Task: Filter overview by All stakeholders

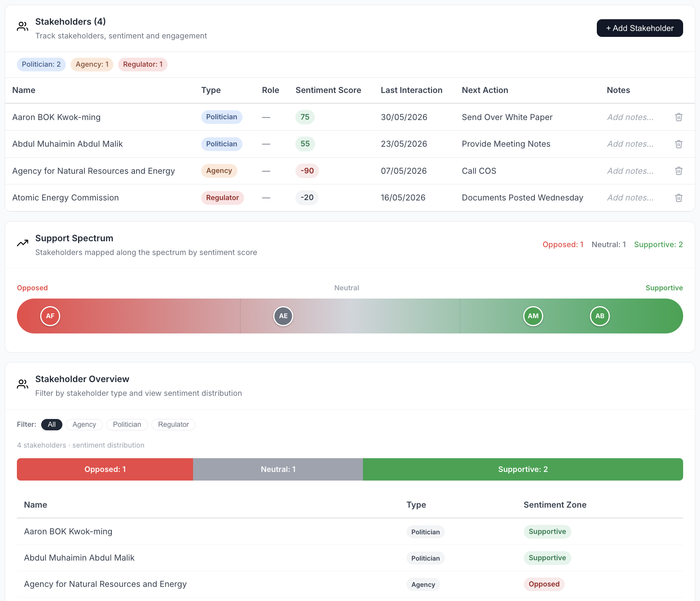Action: click(52, 424)
